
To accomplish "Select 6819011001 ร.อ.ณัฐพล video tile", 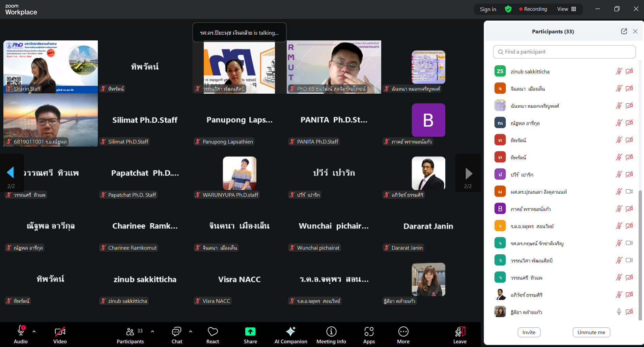I will point(51,120).
